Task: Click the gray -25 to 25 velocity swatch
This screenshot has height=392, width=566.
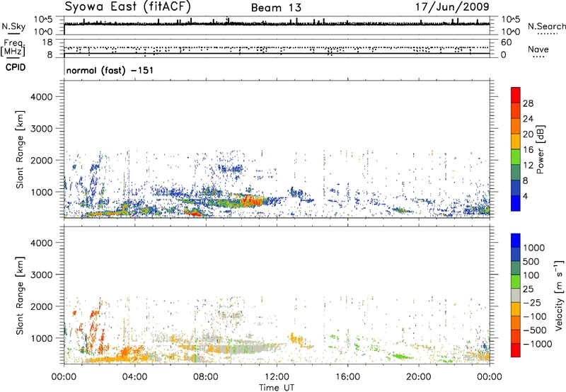Action: tap(516, 295)
